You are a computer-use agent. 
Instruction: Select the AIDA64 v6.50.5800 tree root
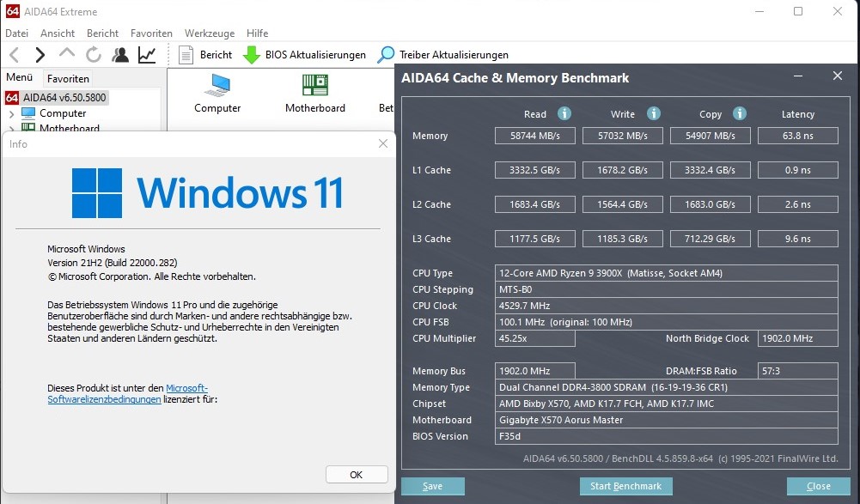(x=64, y=98)
